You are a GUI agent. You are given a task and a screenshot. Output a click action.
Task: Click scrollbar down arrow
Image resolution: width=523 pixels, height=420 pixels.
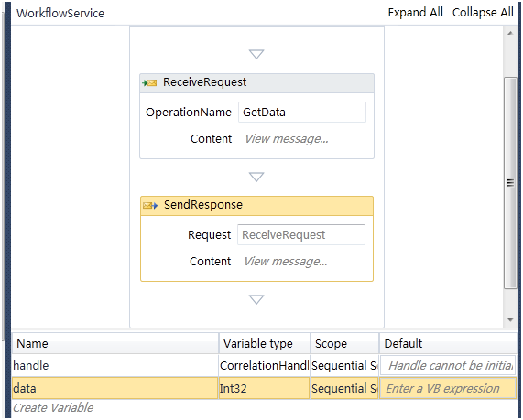(510, 320)
